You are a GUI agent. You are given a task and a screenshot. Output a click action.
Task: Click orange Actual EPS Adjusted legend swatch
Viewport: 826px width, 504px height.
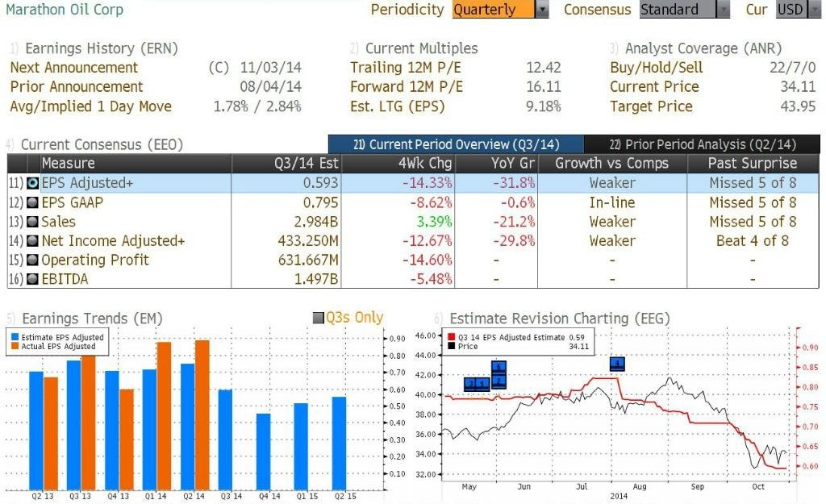click(x=15, y=346)
